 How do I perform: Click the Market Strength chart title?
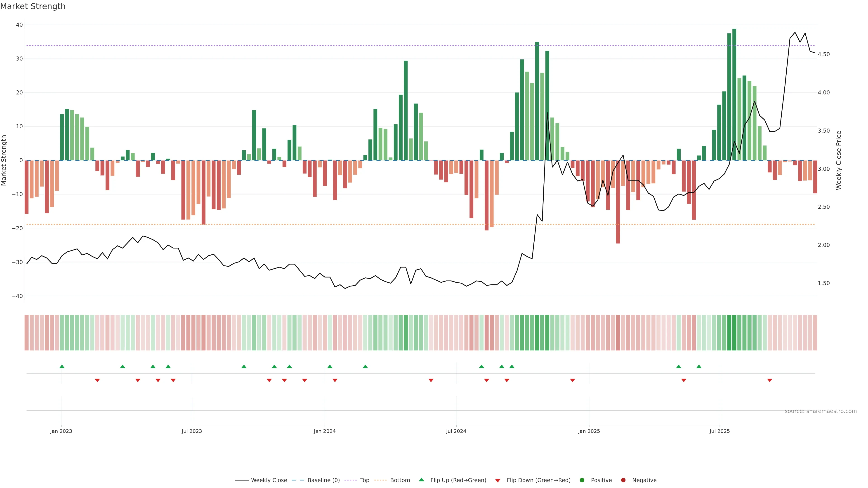[x=33, y=6]
